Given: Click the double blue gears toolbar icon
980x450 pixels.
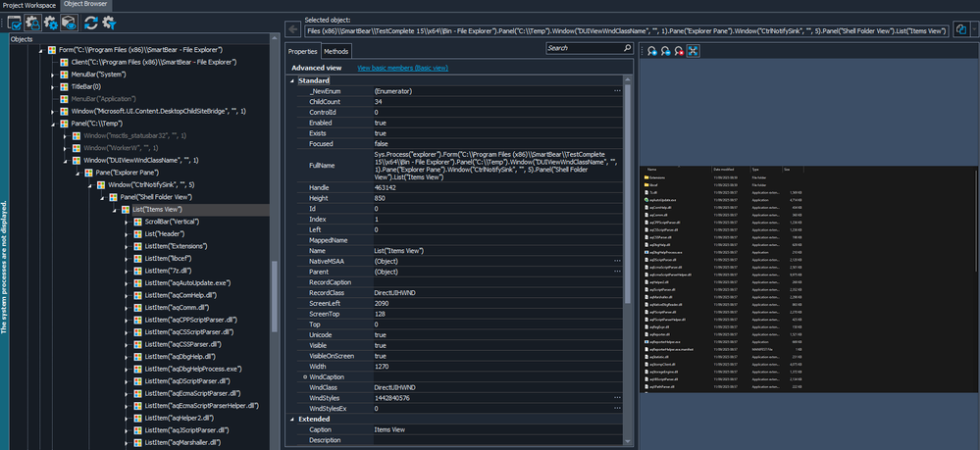Looking at the screenshot, I should [x=50, y=22].
